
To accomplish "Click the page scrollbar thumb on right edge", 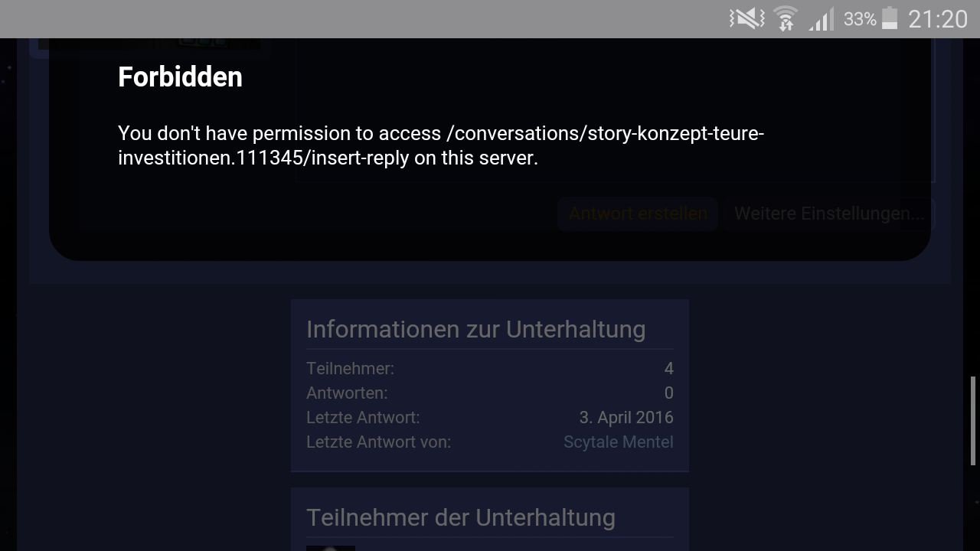I will [974, 420].
